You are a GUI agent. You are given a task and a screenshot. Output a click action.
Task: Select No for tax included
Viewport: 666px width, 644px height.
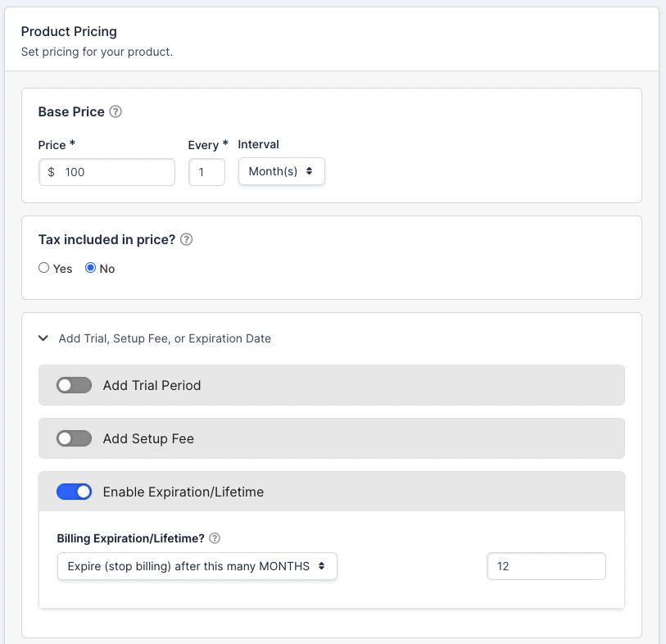91,268
